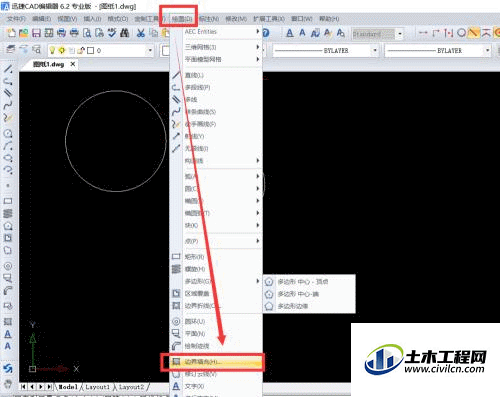Image resolution: width=500 pixels, height=397 pixels.
Task: Select Donut tool in left vertical toolbar
Action: click(8, 266)
